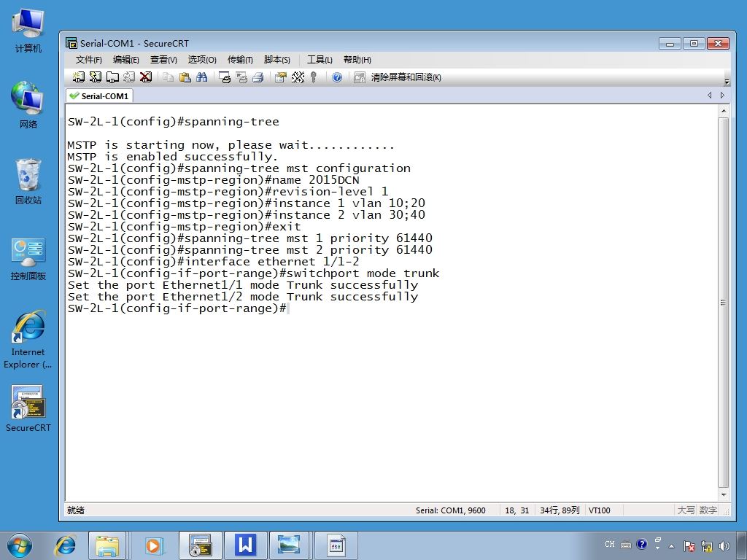This screenshot has width=747, height=560.
Task: Show hidden tray icons arrow
Action: point(672,546)
